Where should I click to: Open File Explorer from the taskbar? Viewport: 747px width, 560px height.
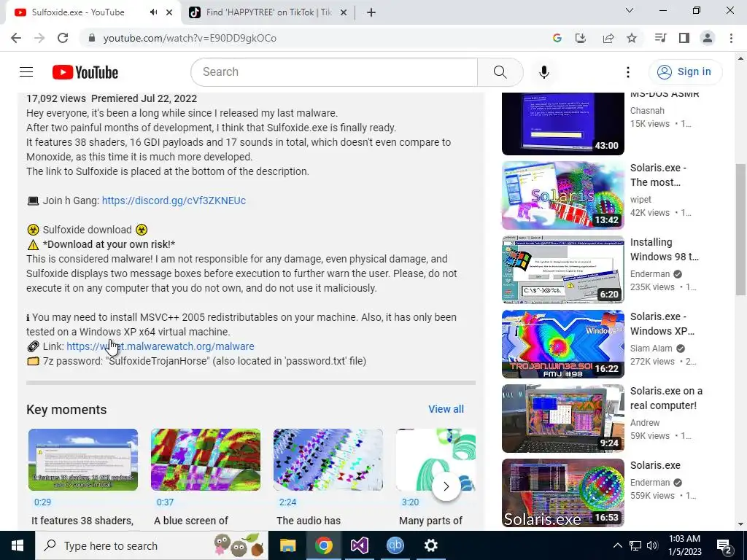(287, 545)
